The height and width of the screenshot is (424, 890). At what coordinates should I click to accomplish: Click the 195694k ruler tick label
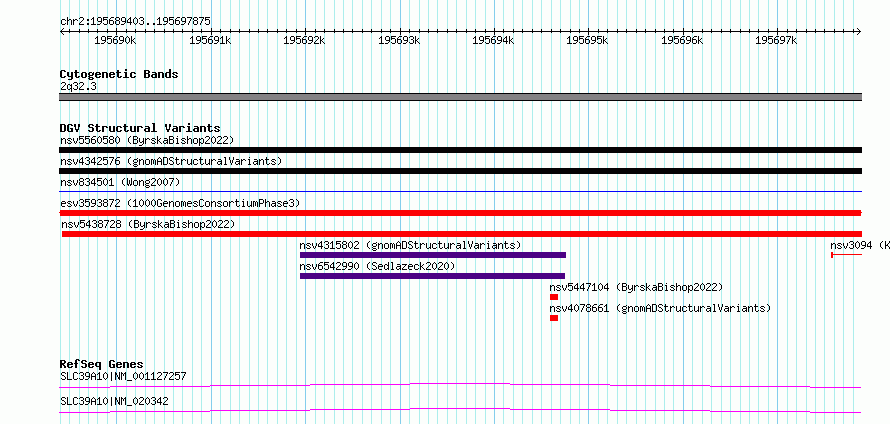[x=493, y=40]
